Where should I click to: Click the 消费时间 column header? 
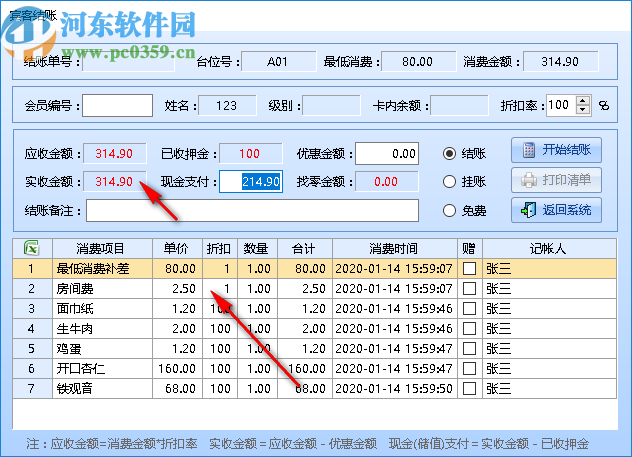coord(395,249)
